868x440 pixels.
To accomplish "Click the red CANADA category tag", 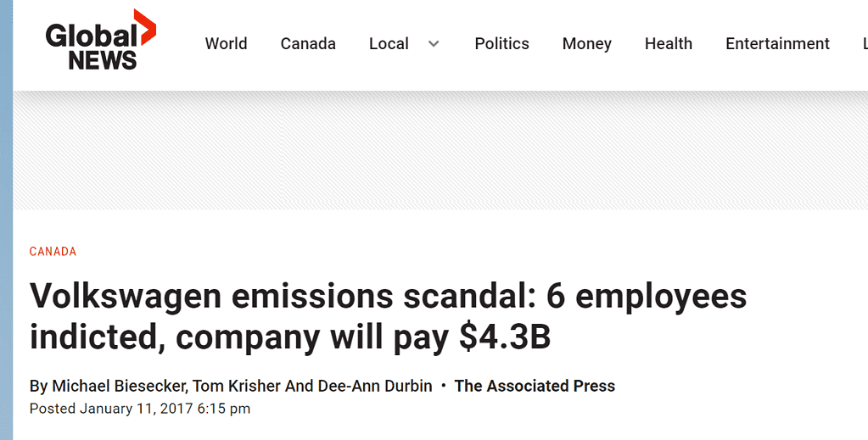I will [x=53, y=251].
